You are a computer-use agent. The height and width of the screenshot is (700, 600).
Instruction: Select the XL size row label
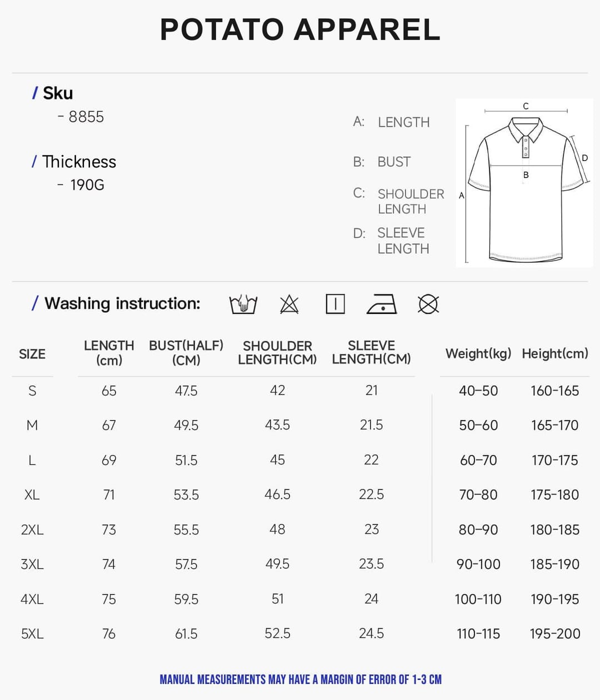click(32, 494)
